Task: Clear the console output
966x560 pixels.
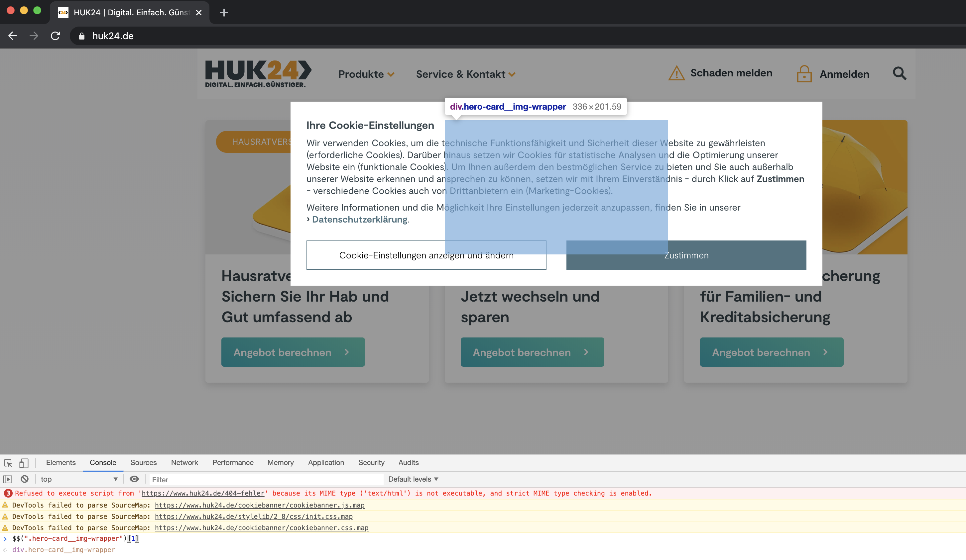Action: 25,479
